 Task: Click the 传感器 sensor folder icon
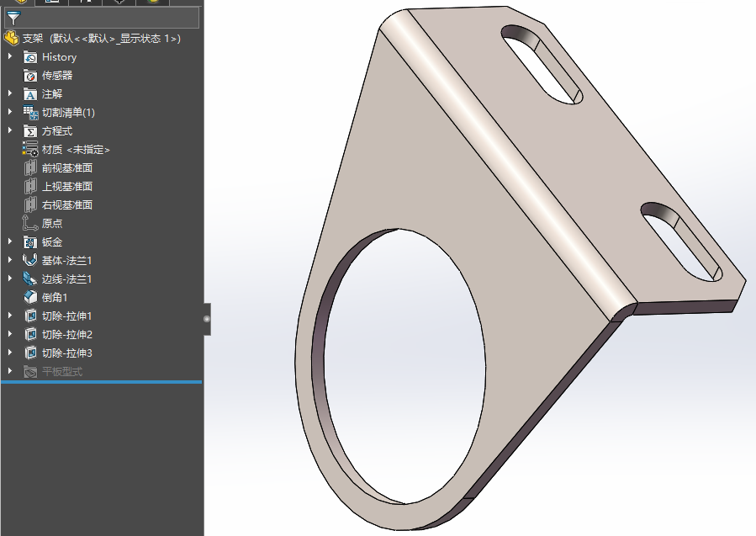tap(30, 75)
